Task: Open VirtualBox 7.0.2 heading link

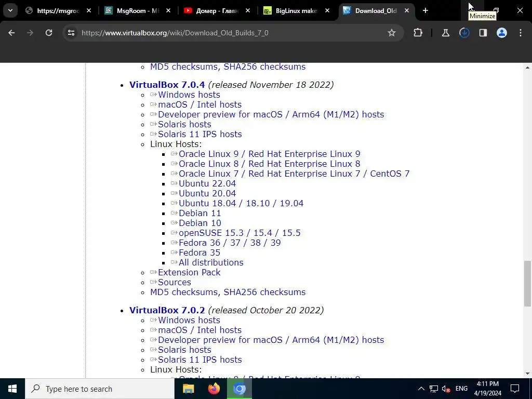Action: pyautogui.click(x=167, y=310)
